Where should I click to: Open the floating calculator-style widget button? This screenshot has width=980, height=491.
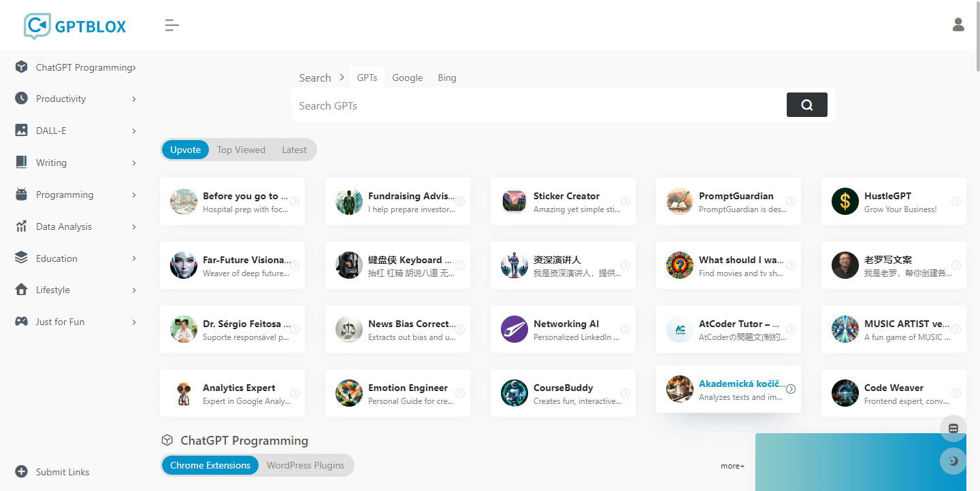click(953, 428)
